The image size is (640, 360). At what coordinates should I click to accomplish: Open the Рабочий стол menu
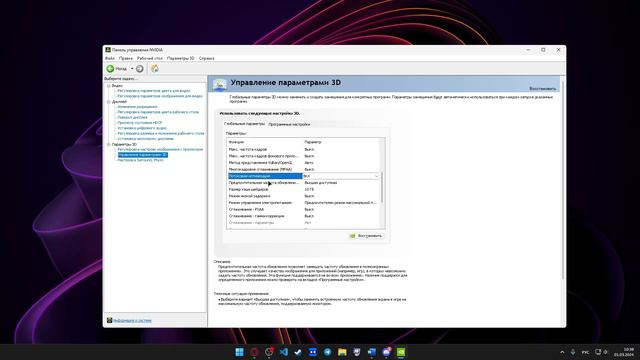pos(150,58)
